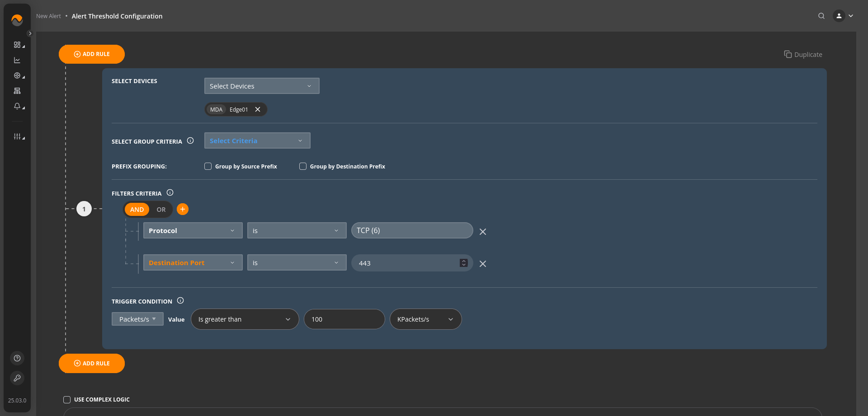Click the trigger value field showing 100
Screen dimensions: 868x416
tap(344, 319)
